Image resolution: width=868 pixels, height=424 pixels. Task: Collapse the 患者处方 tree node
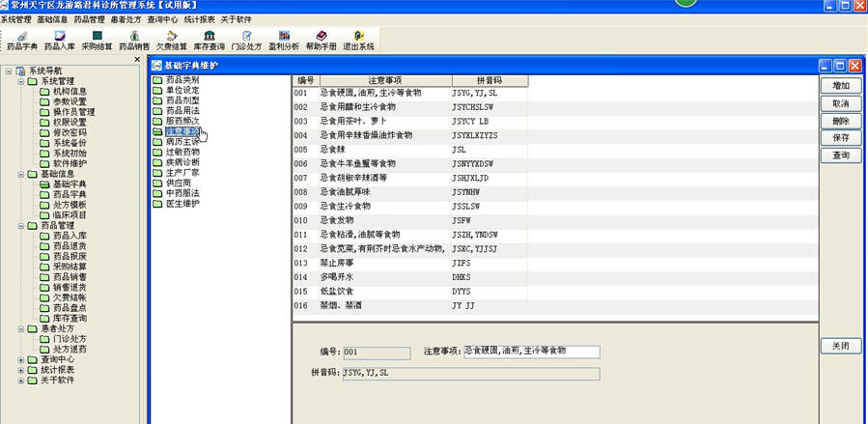21,328
